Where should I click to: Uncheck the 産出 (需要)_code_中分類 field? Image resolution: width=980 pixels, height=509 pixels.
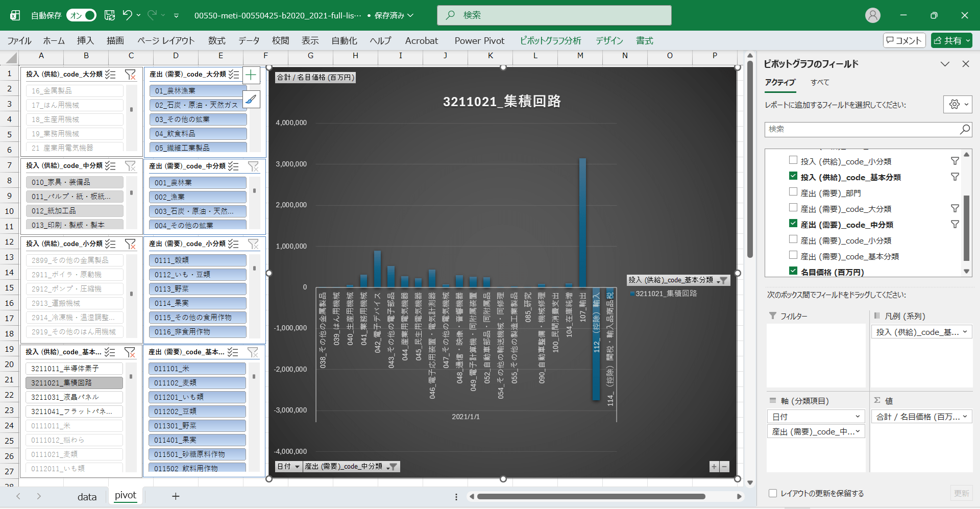pos(793,224)
